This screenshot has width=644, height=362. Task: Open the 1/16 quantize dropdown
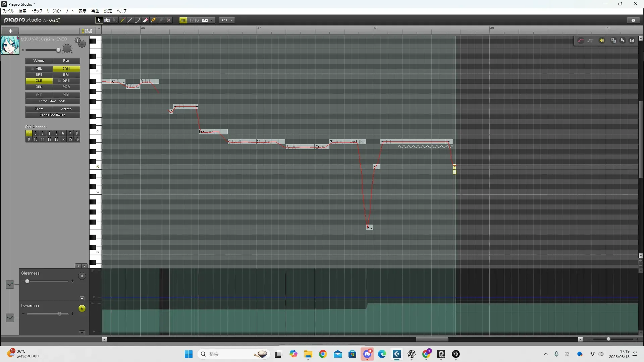tap(211, 20)
